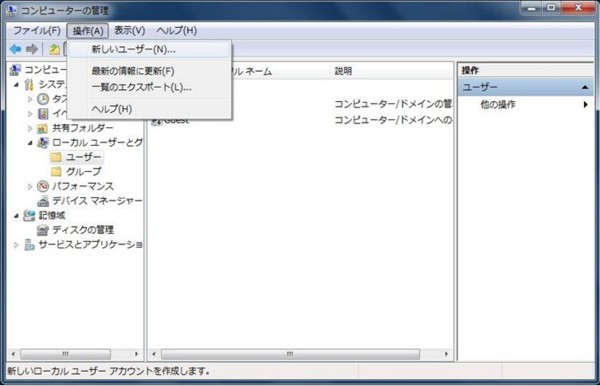Image resolution: width=600 pixels, height=386 pixels.
Task: Click the window title bar app icon
Action: (x=12, y=11)
